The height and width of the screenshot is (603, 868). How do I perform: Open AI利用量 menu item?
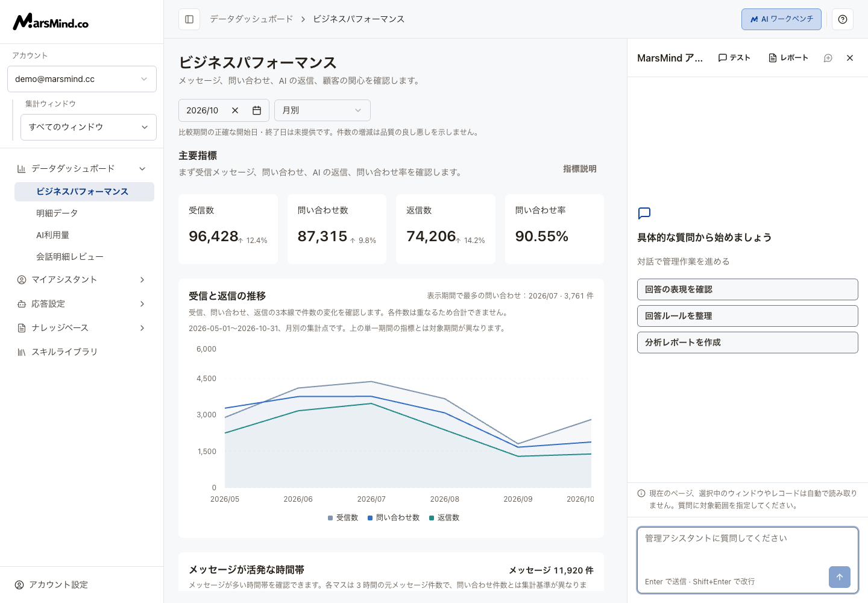pos(84,235)
